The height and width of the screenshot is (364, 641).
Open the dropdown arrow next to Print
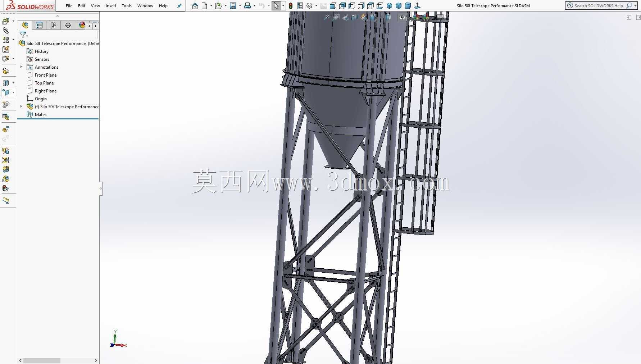(x=254, y=6)
